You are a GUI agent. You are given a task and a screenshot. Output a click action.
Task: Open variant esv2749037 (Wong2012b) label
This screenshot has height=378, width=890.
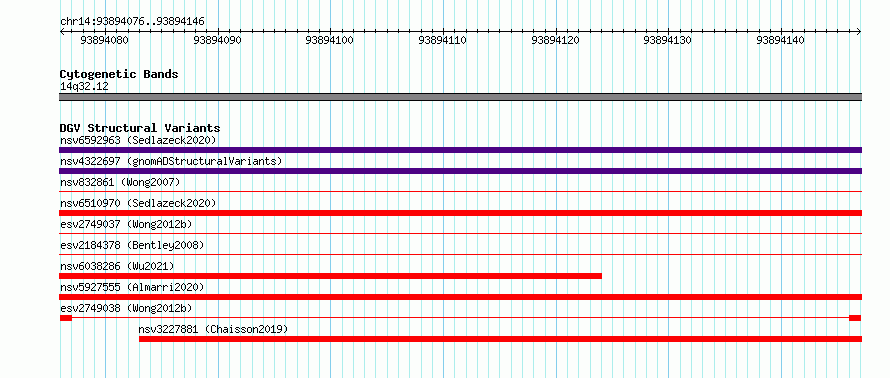(126, 224)
